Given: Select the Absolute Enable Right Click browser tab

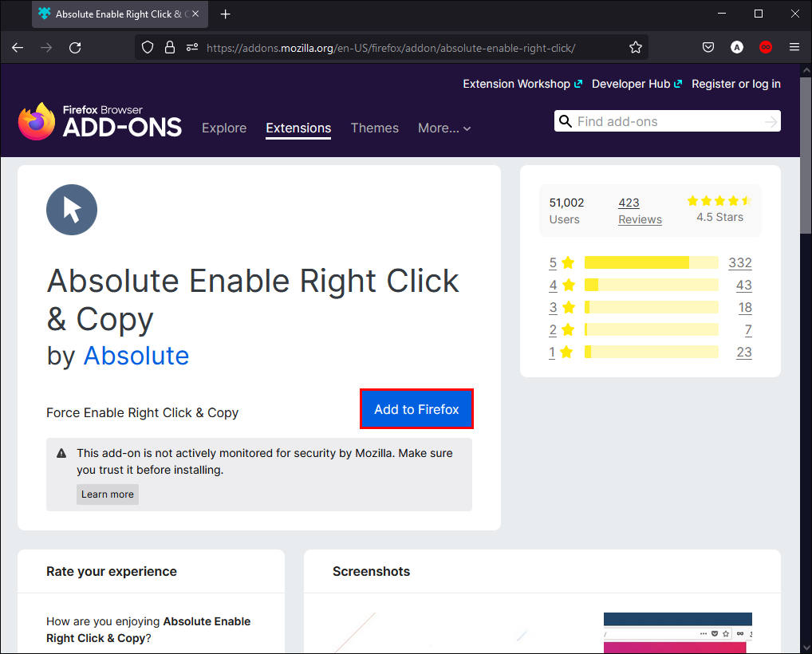Looking at the screenshot, I should (x=120, y=14).
